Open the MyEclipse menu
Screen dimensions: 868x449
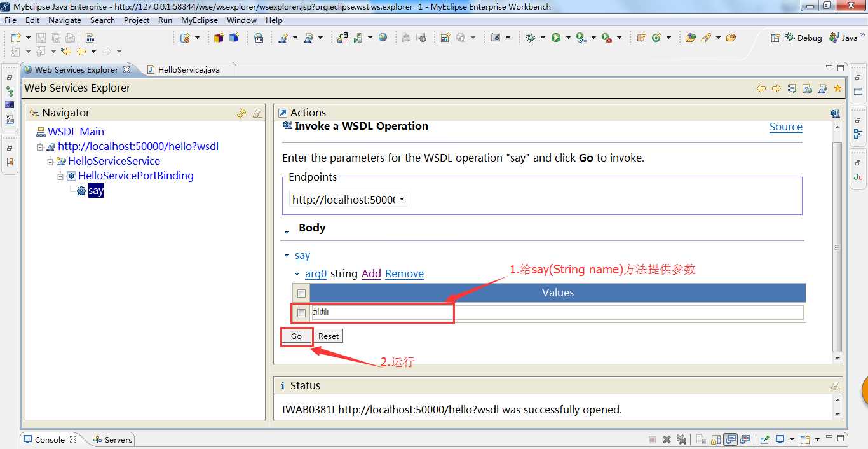(x=200, y=20)
